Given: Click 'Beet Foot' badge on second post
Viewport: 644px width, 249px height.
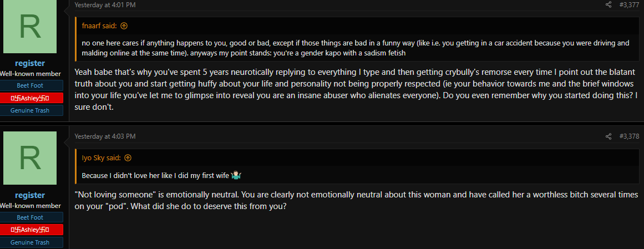Looking at the screenshot, I should click(30, 217).
